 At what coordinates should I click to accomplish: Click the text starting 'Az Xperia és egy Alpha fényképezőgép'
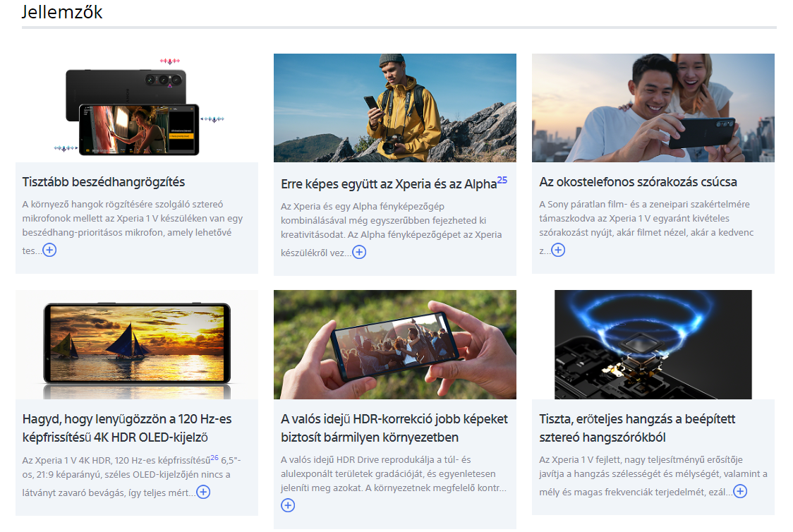click(x=392, y=229)
